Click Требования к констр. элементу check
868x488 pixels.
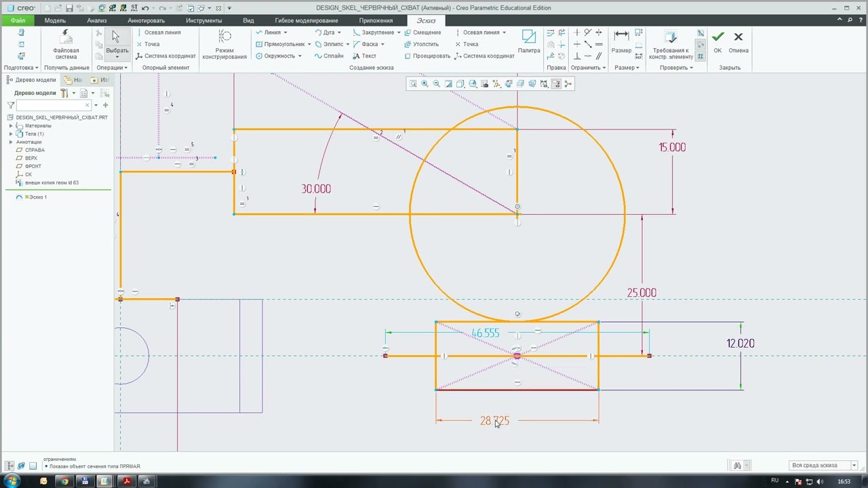671,45
